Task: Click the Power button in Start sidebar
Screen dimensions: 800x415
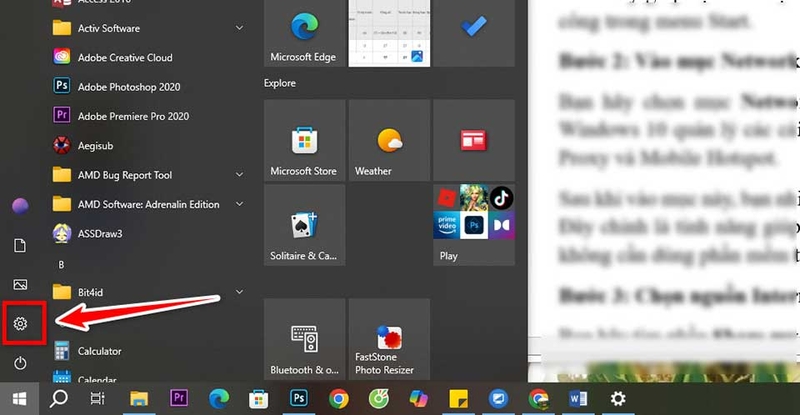Action: pyautogui.click(x=20, y=363)
